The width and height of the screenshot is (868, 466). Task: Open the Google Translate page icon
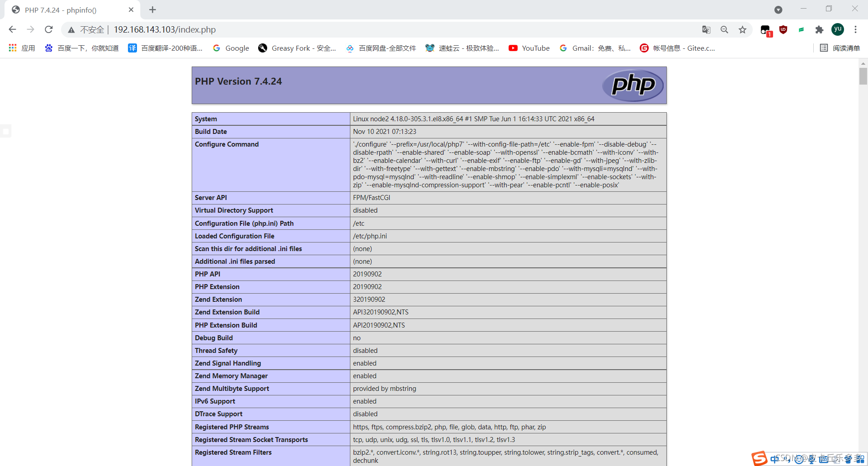[x=706, y=29]
